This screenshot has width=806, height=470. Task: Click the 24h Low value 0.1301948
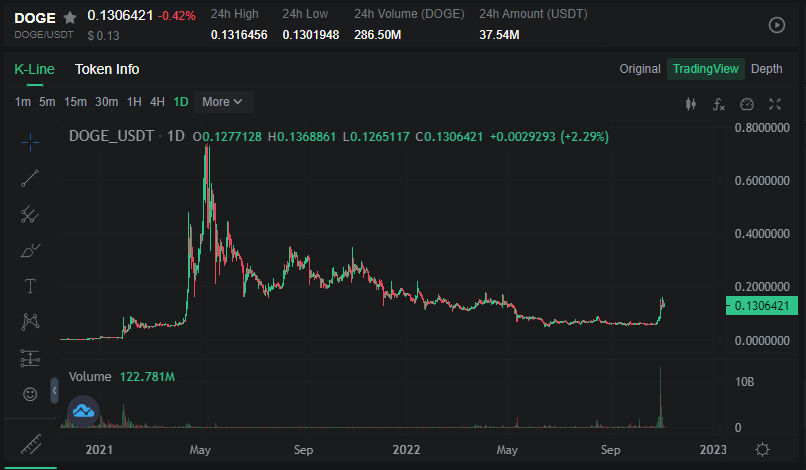310,35
